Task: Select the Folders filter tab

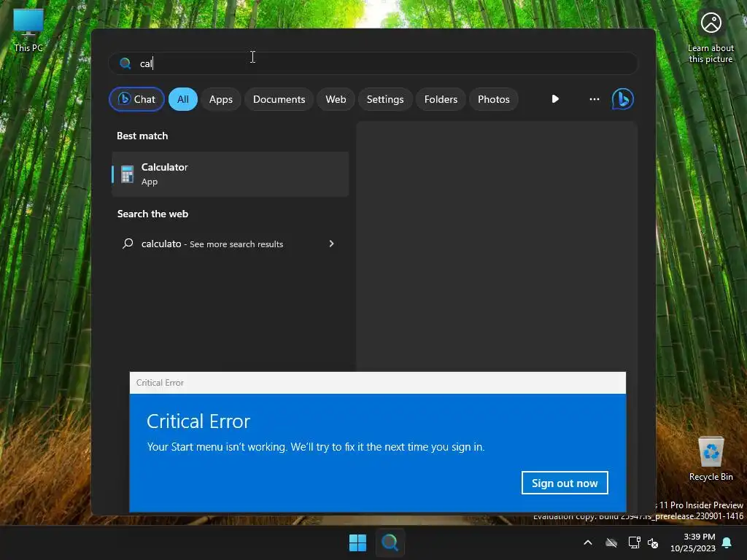Action: pos(441,99)
